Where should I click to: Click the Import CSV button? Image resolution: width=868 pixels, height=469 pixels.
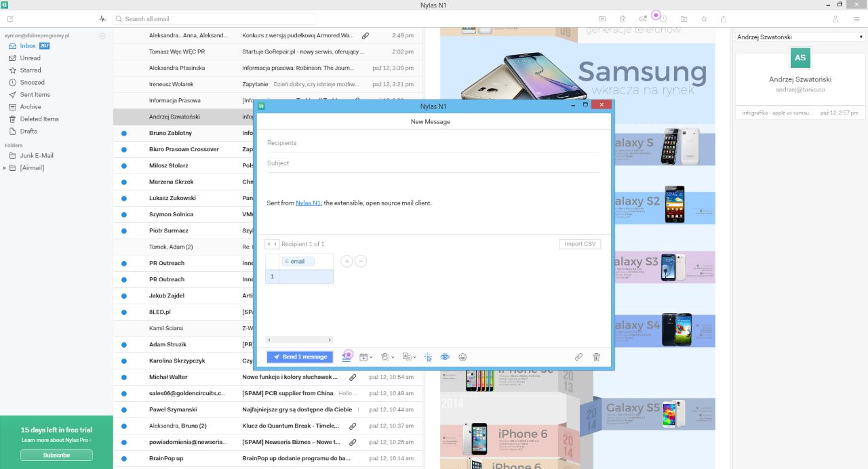point(580,244)
